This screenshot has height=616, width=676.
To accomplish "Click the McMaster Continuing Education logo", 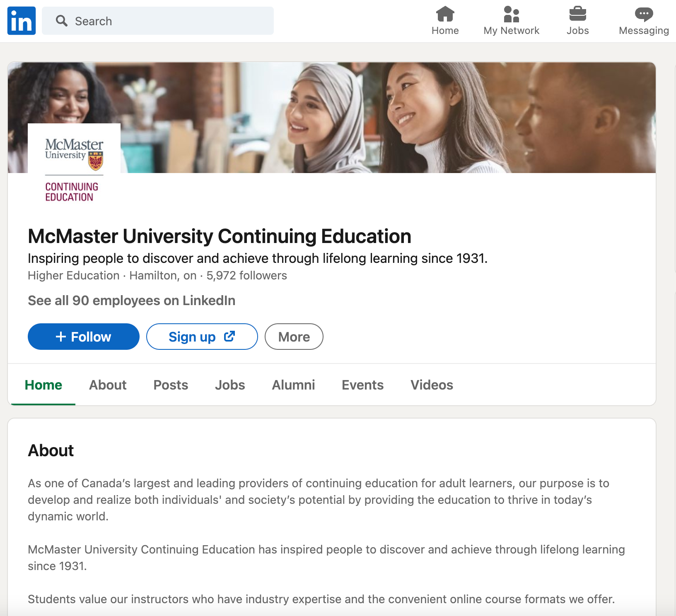I will pyautogui.click(x=74, y=170).
